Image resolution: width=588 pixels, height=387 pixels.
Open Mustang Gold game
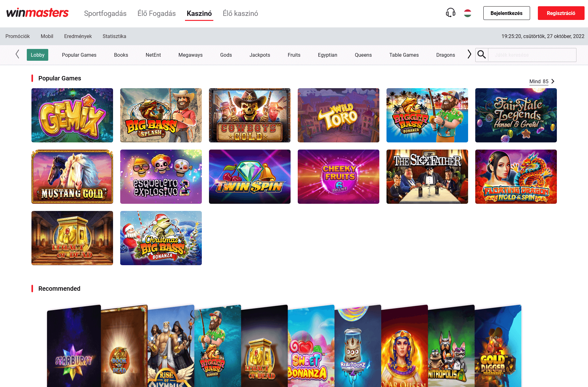[72, 177]
